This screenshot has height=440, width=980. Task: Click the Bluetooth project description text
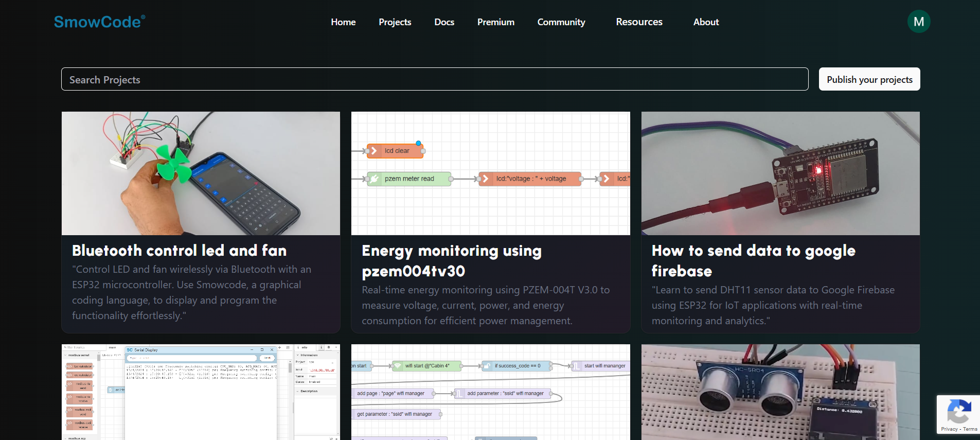(191, 292)
